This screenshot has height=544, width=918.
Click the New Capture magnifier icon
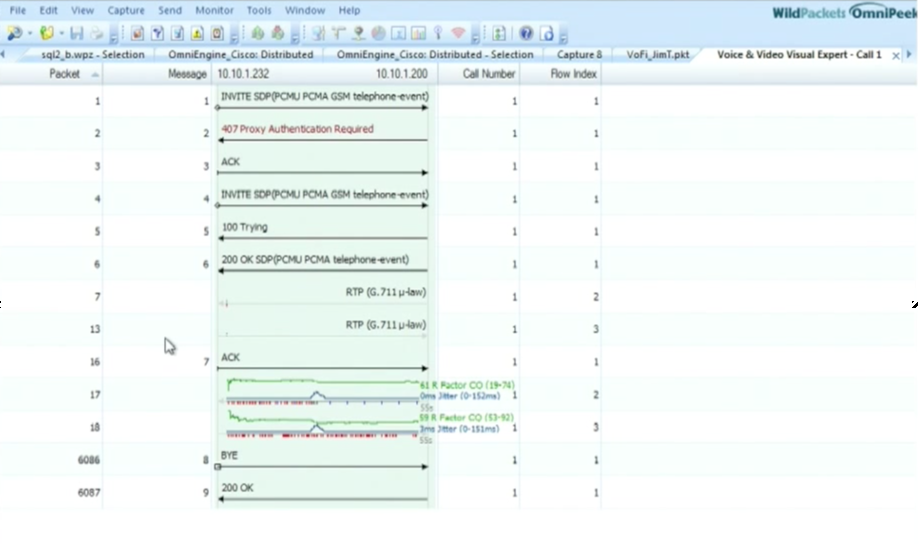[15, 33]
